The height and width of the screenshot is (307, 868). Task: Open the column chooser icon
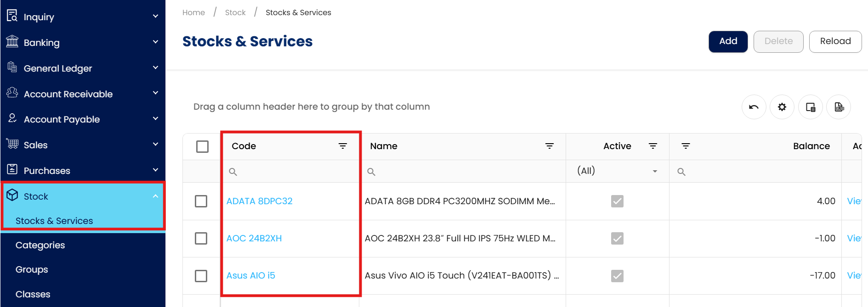click(x=811, y=107)
